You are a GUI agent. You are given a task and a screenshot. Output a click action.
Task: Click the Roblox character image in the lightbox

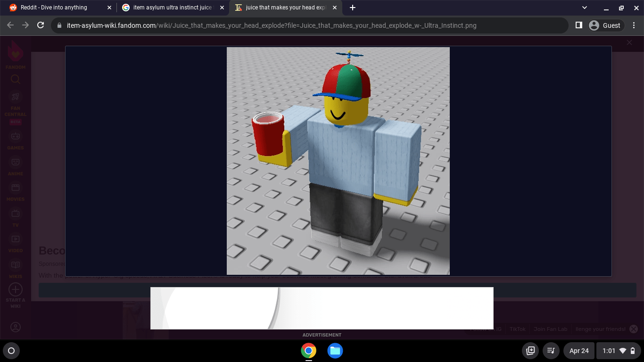(338, 161)
